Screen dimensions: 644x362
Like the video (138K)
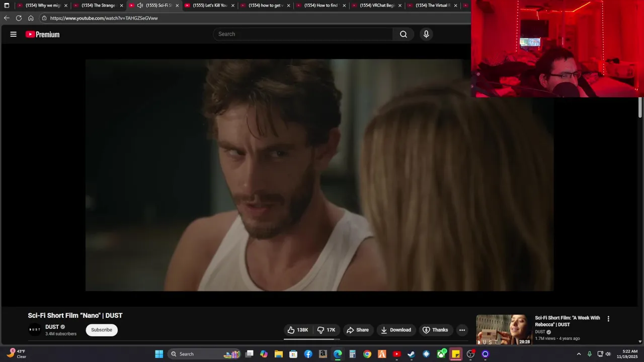298,330
